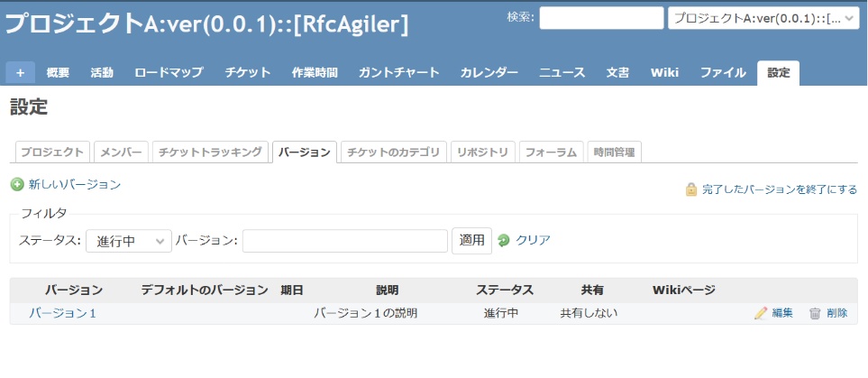Switch to the ロードマップ tab
The width and height of the screenshot is (868, 378).
coord(169,72)
